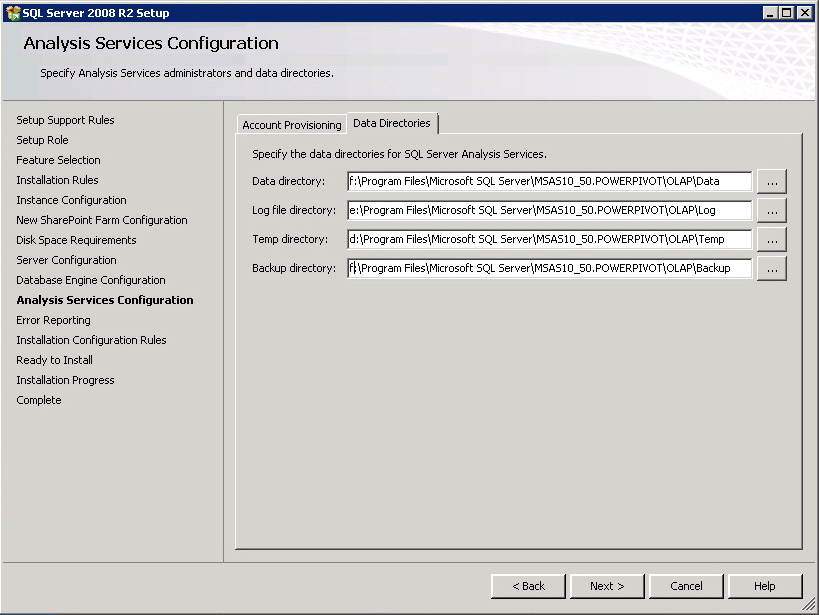819x615 pixels.
Task: Click the Feature Selection step
Action: point(58,160)
